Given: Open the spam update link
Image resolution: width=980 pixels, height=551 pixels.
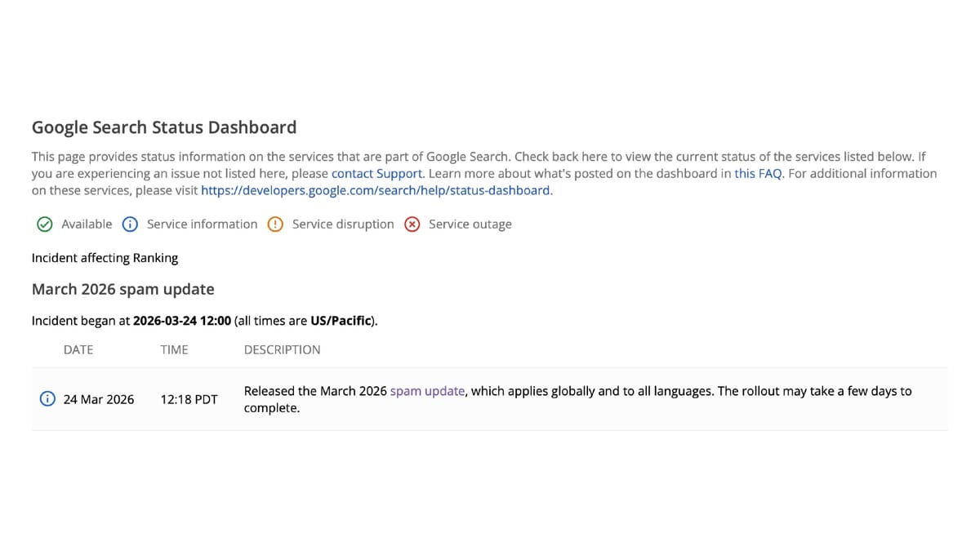Looking at the screenshot, I should 427,390.
